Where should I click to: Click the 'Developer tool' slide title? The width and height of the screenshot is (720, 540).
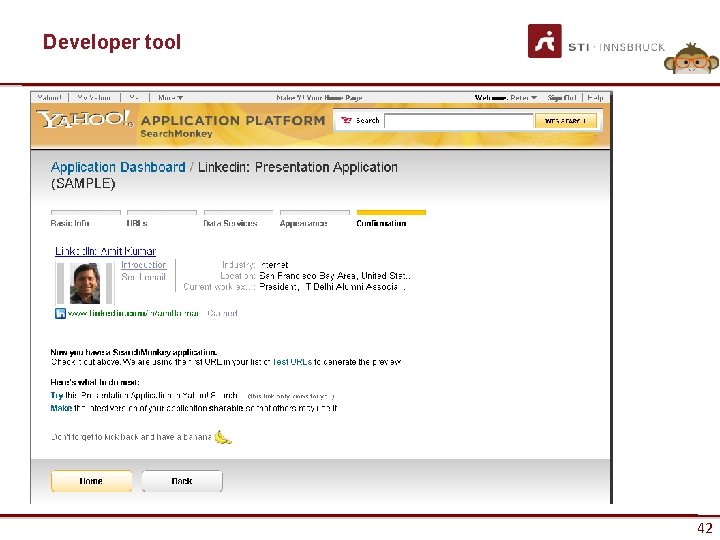[112, 42]
